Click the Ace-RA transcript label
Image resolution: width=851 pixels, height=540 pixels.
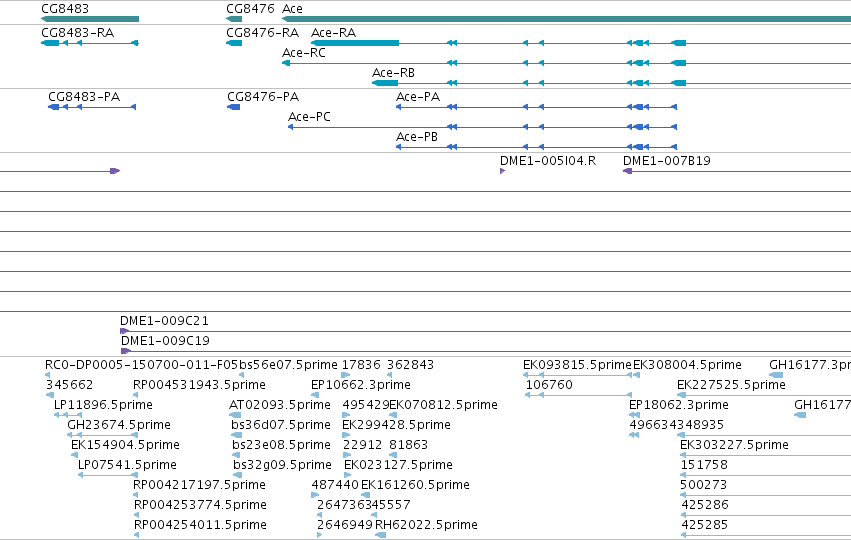334,33
